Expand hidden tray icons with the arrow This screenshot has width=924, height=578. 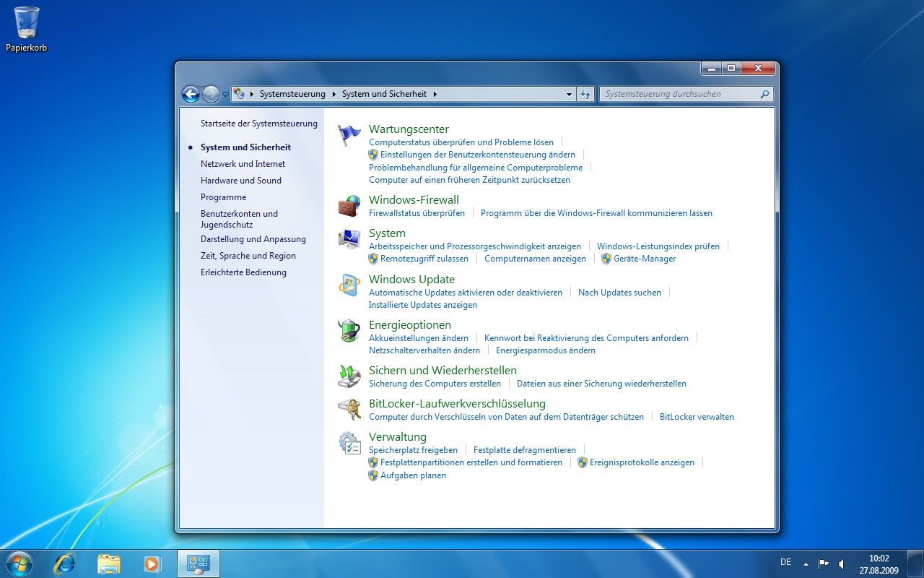point(807,563)
